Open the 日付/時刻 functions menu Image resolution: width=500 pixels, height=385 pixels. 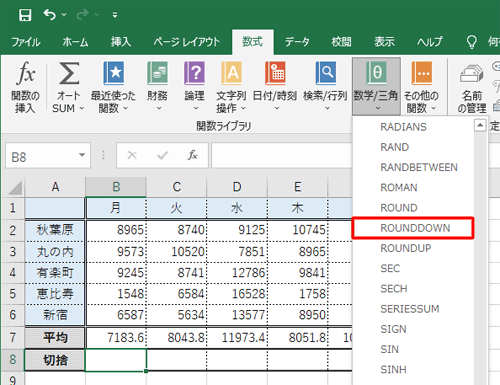pyautogui.click(x=275, y=87)
